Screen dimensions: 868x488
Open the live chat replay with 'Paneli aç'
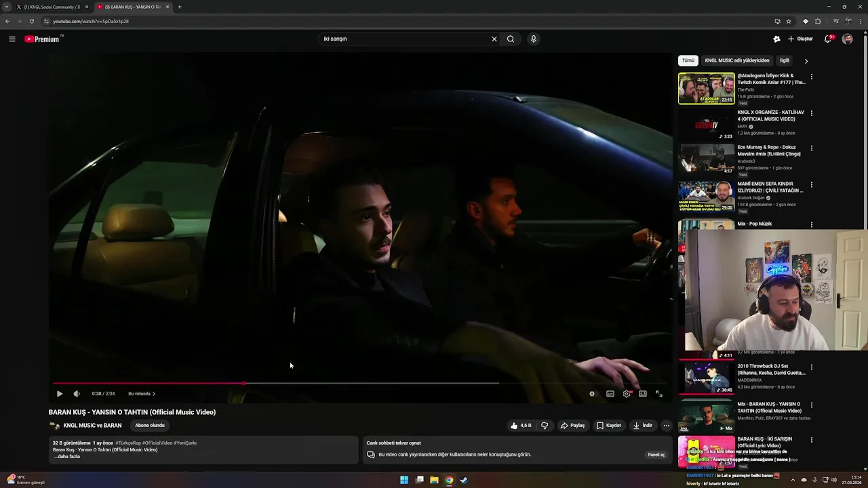pyautogui.click(x=656, y=455)
